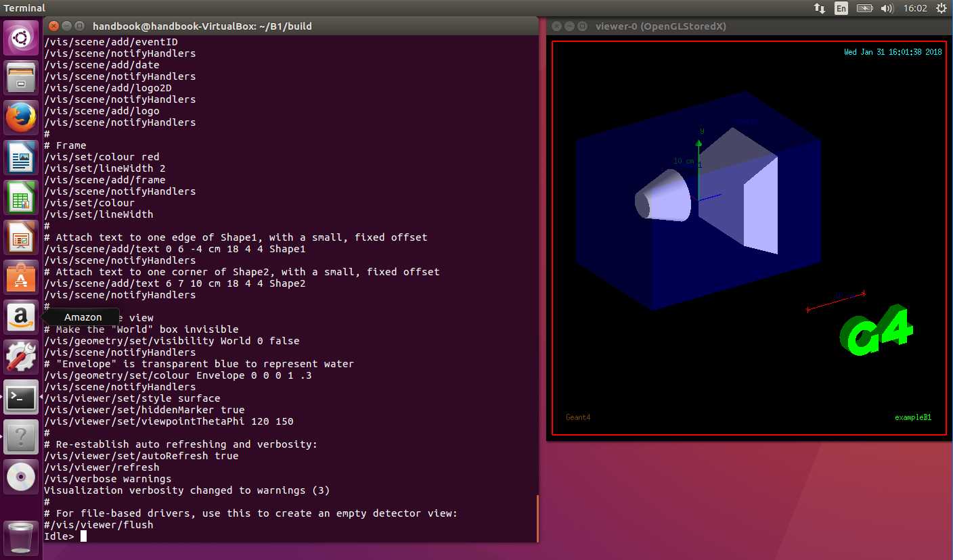
Task: Click the terminal Idle> prompt cursor
Action: 83,536
